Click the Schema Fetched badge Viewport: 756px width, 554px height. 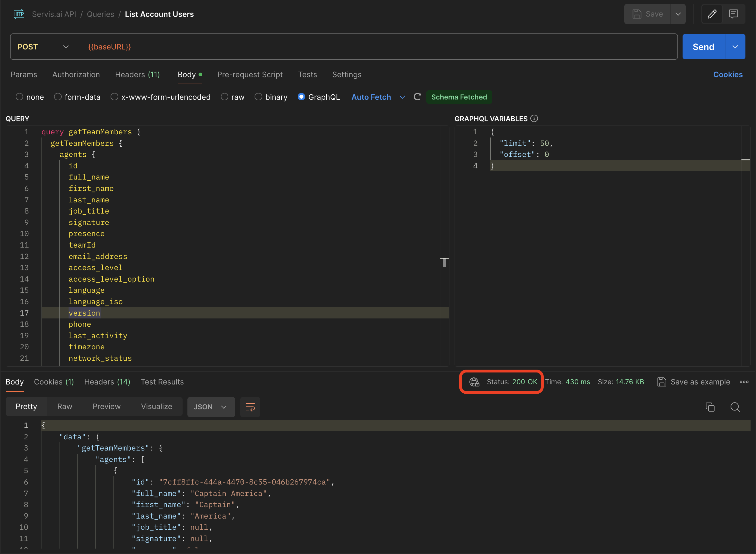[x=459, y=97]
